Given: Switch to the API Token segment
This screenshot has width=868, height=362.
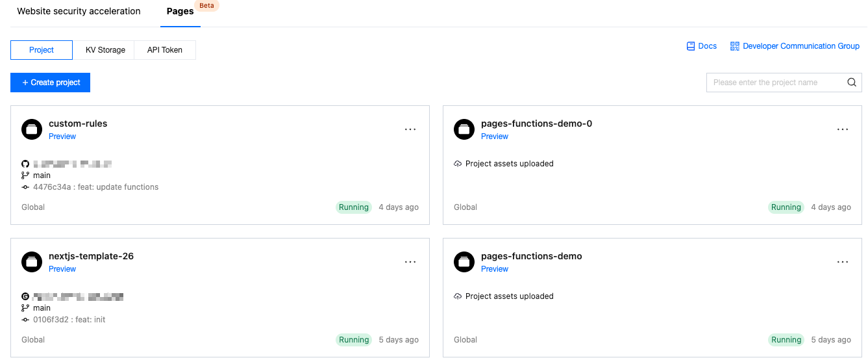Looking at the screenshot, I should tap(165, 50).
